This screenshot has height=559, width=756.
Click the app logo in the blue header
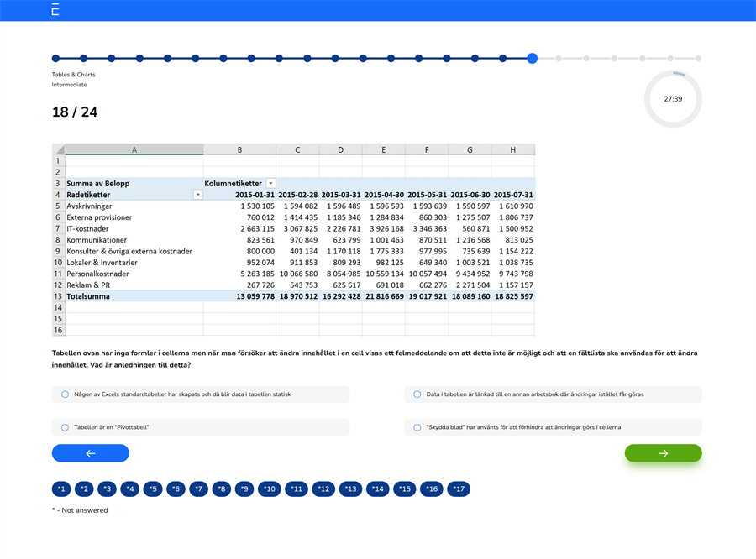coord(55,10)
